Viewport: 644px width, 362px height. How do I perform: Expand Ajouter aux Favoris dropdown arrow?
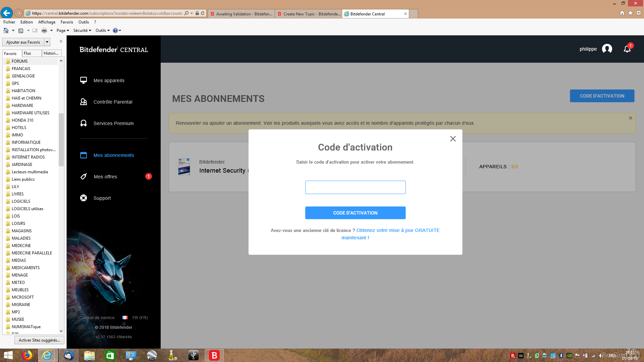pyautogui.click(x=47, y=42)
